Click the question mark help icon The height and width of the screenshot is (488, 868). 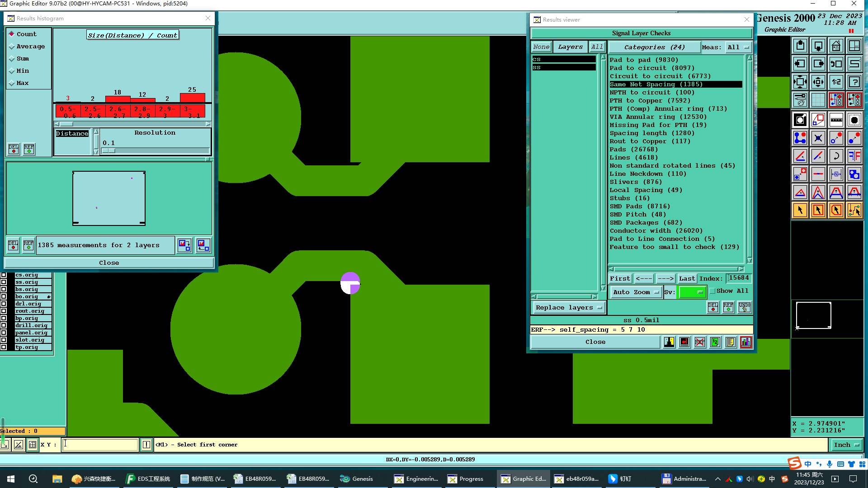click(854, 82)
